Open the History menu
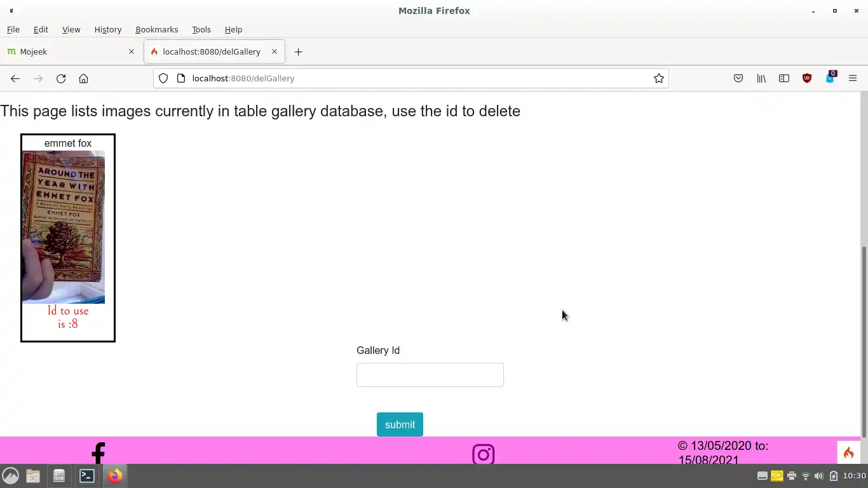The width and height of the screenshot is (868, 488). [108, 29]
